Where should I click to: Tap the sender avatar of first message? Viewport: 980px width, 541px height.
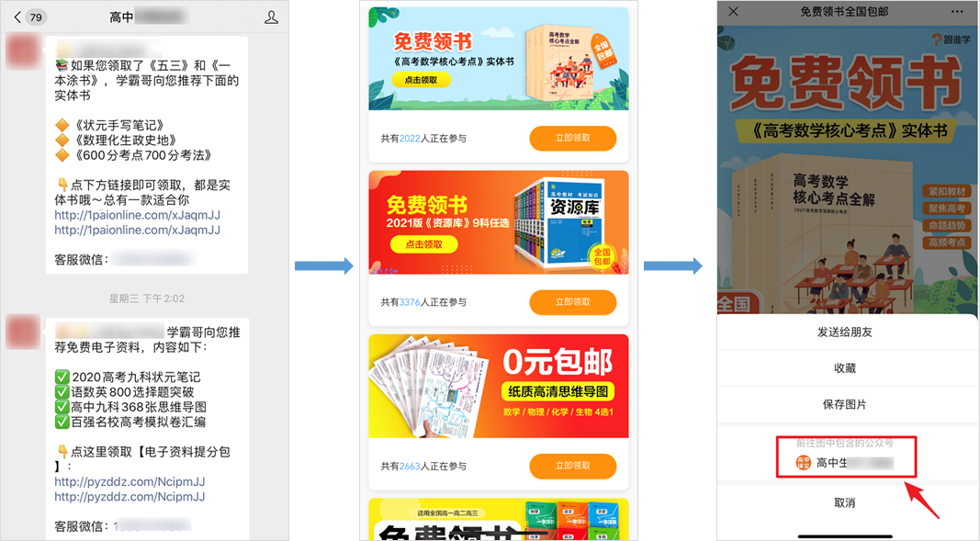23,51
